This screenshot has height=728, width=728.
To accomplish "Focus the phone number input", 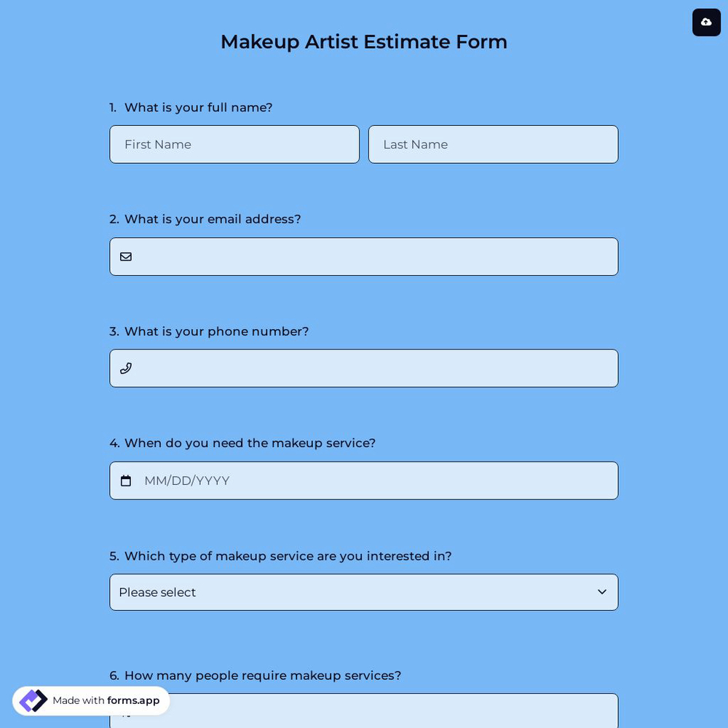I will pyautogui.click(x=364, y=368).
